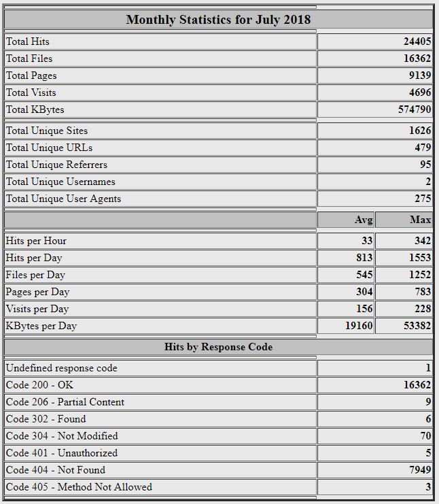
Task: Select the Total Unique URLs value 479
Action: tap(423, 148)
